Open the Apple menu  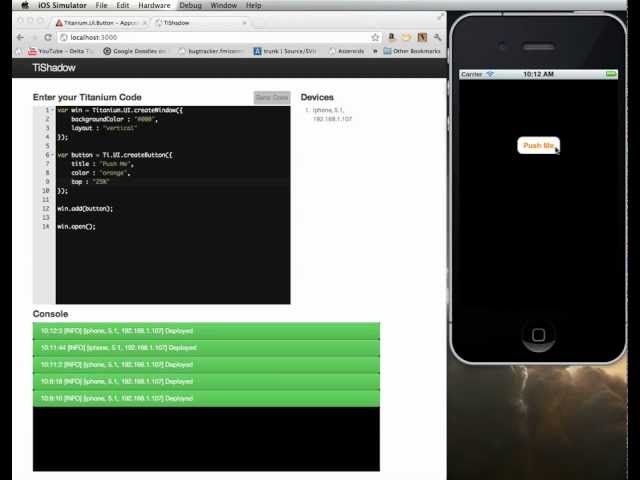click(25, 5)
